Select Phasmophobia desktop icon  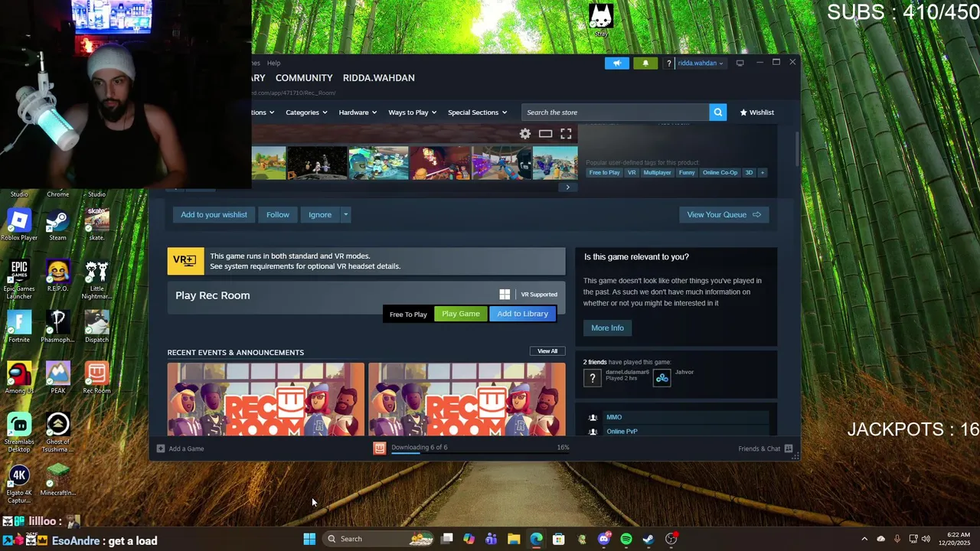coord(57,327)
